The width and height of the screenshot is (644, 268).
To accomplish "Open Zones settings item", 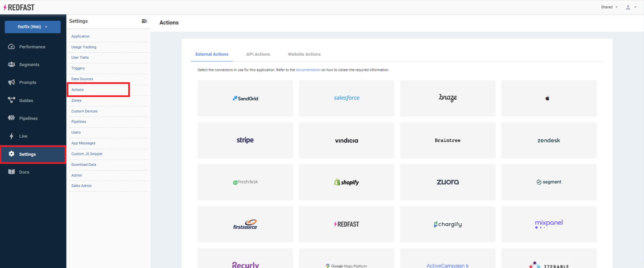I will 76,101.
